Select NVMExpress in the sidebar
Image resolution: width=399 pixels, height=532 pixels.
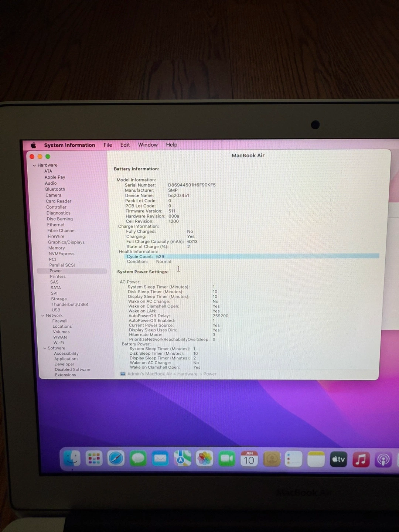[62, 254]
